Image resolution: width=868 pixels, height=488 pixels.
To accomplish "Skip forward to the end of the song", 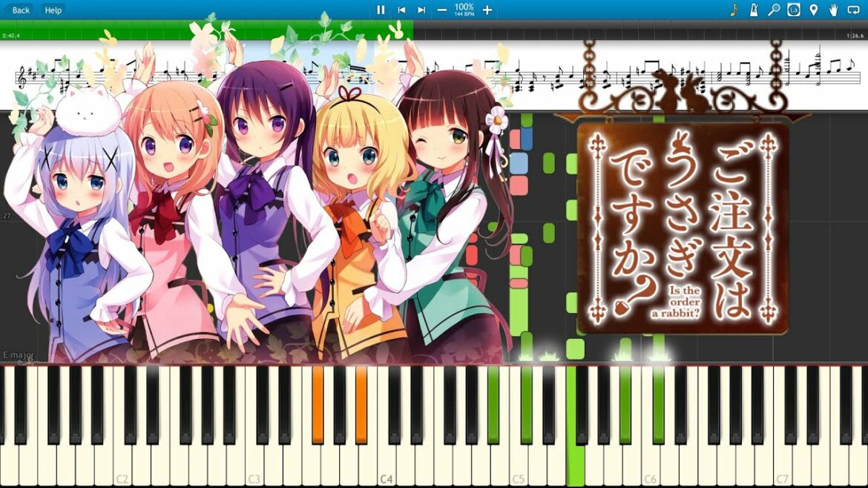I will coord(421,10).
